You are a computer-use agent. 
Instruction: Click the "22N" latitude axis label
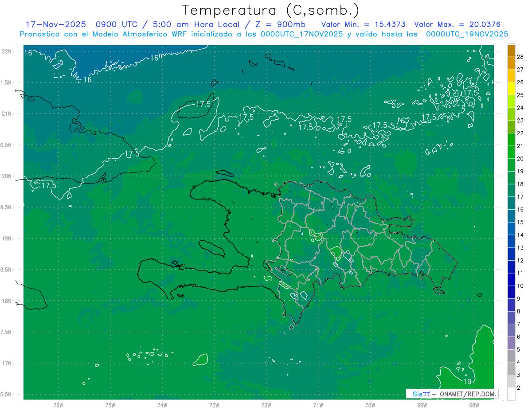(x=6, y=51)
